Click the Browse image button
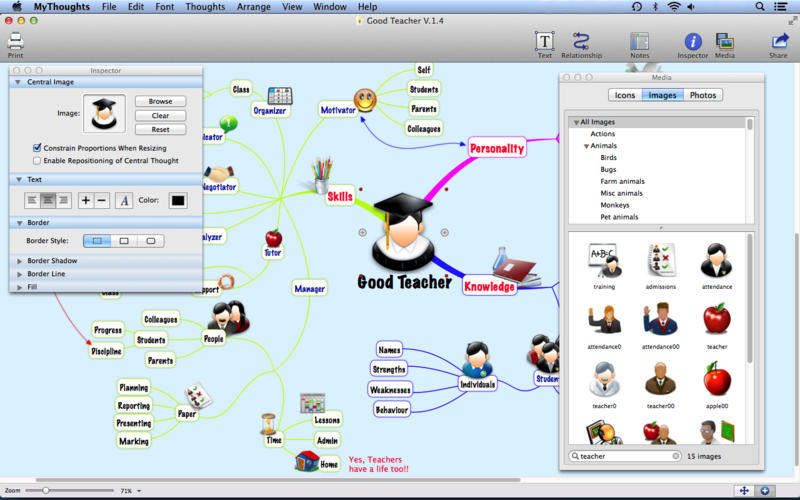800x500 pixels. tap(160, 102)
